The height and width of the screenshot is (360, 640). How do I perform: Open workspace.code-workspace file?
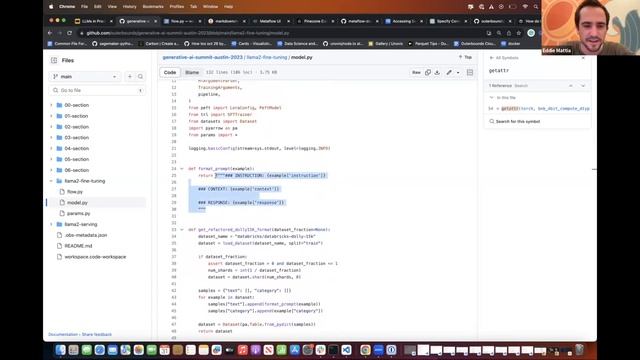click(x=97, y=257)
